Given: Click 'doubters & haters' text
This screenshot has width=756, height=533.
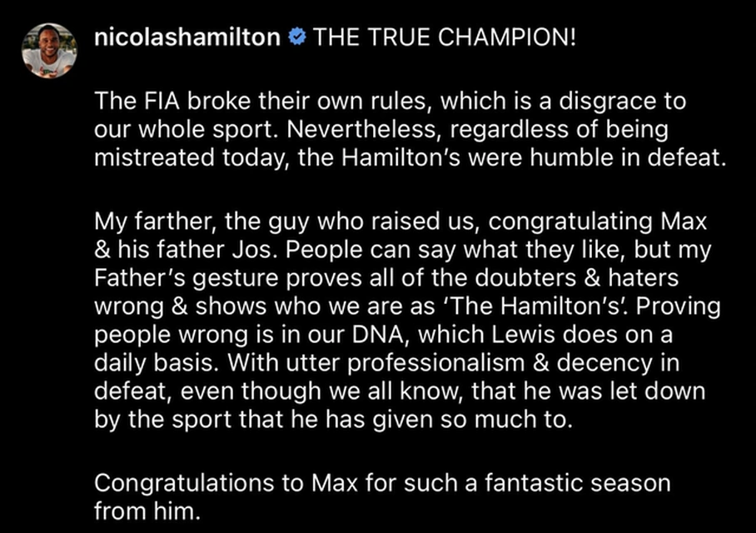Looking at the screenshot, I should point(576,278).
